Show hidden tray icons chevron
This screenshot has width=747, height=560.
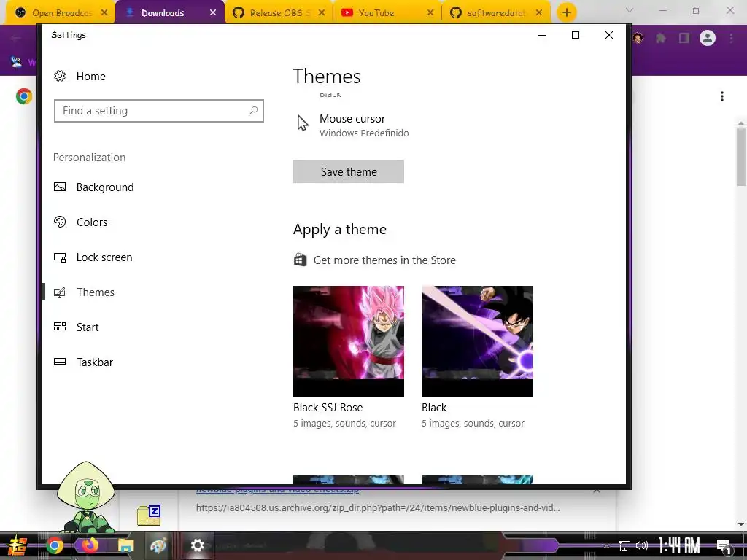(606, 545)
